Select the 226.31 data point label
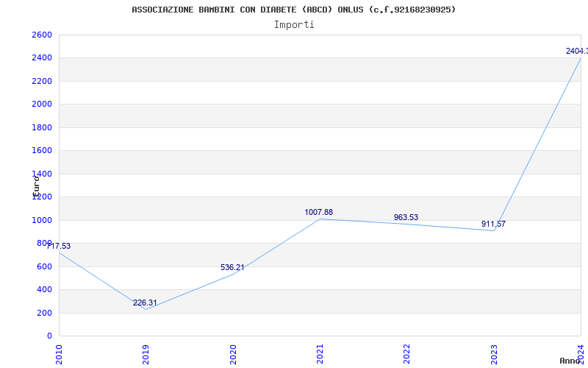 pyautogui.click(x=145, y=302)
